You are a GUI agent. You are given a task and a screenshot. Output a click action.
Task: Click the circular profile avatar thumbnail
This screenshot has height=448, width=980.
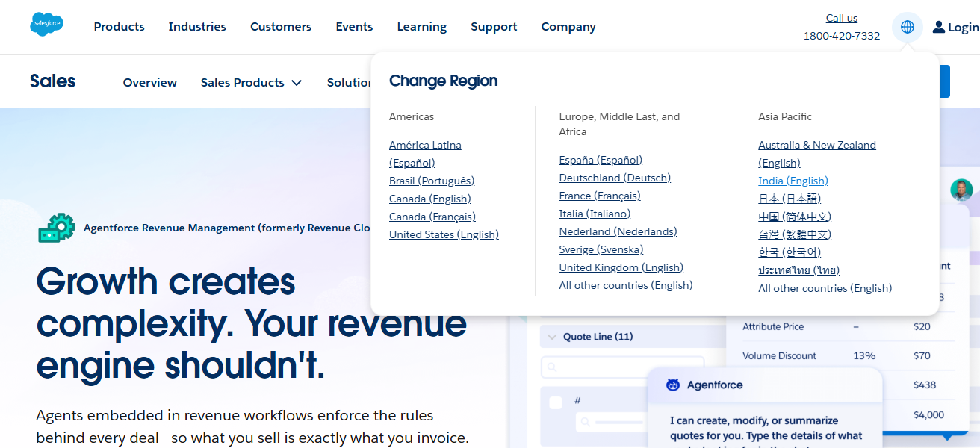[961, 190]
